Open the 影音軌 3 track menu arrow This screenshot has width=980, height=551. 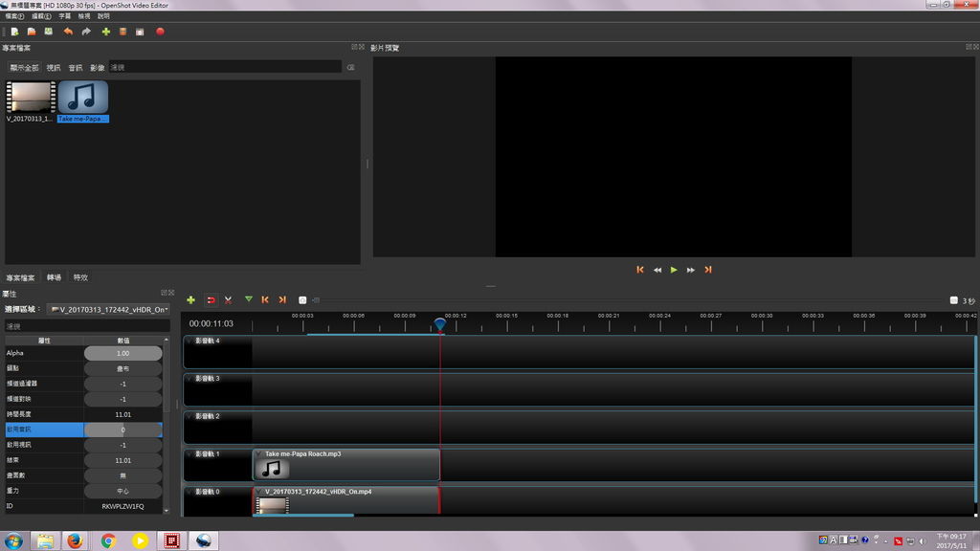189,379
